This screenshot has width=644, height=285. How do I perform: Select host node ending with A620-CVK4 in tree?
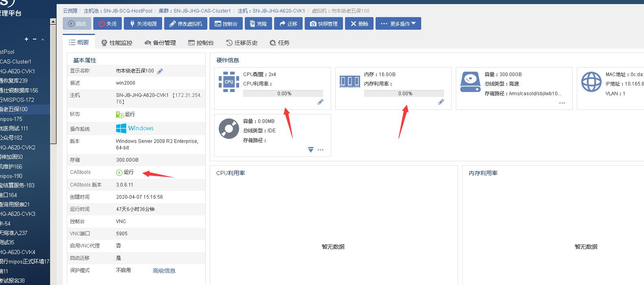pyautogui.click(x=18, y=252)
